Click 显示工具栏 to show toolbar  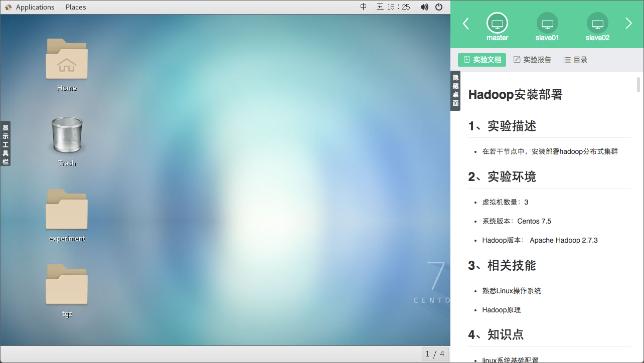(x=6, y=143)
